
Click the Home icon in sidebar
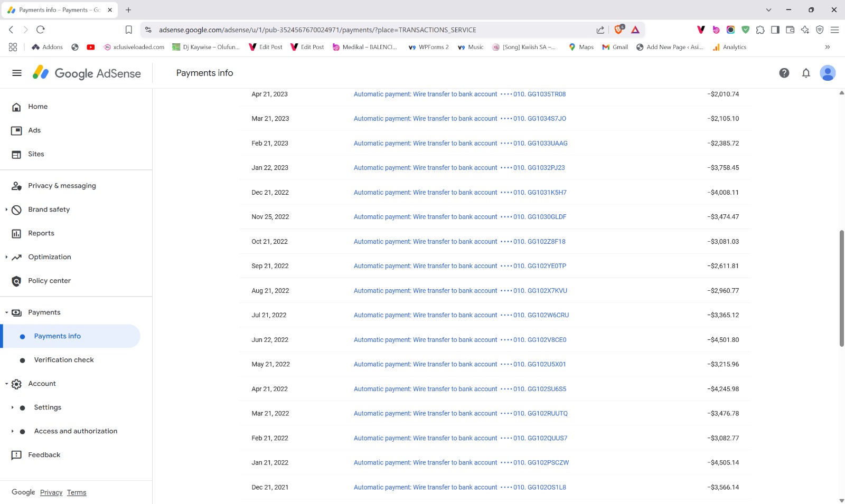(x=17, y=107)
